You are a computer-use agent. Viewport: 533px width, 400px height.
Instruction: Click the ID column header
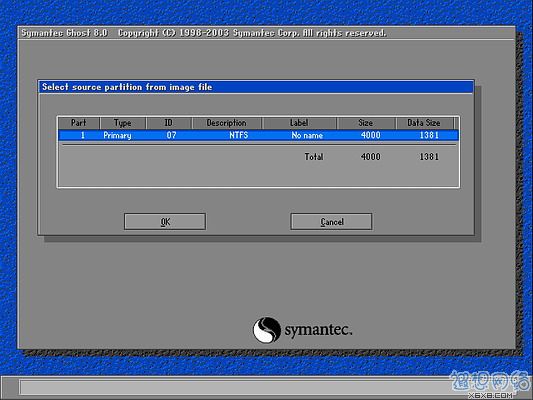(169, 123)
